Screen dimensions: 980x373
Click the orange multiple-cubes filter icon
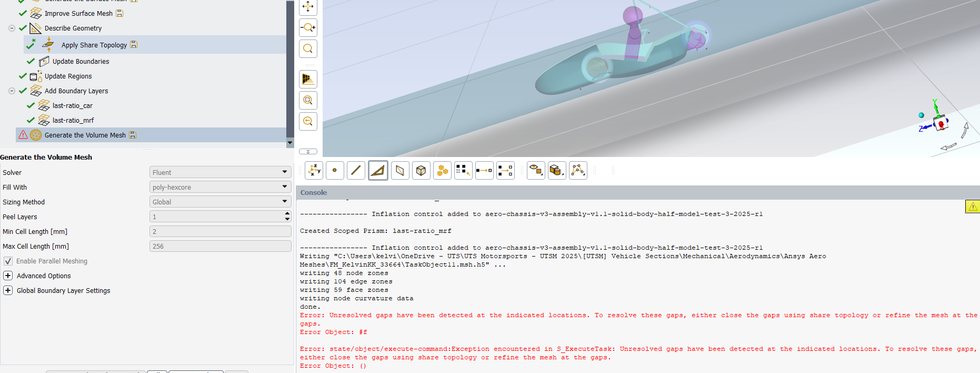(442, 171)
